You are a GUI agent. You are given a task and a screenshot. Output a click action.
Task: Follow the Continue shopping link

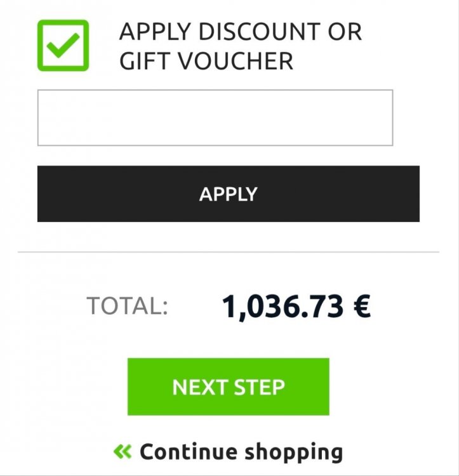coord(241,452)
